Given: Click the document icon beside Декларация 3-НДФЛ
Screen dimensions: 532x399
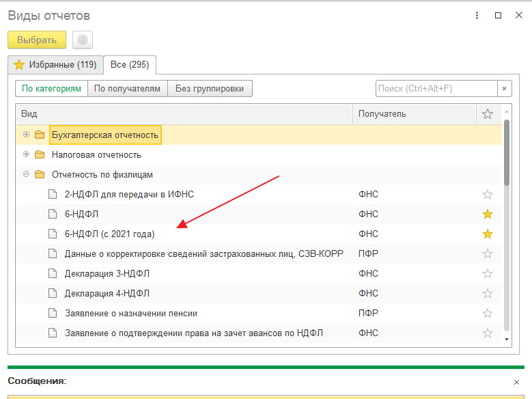Looking at the screenshot, I should 53,274.
